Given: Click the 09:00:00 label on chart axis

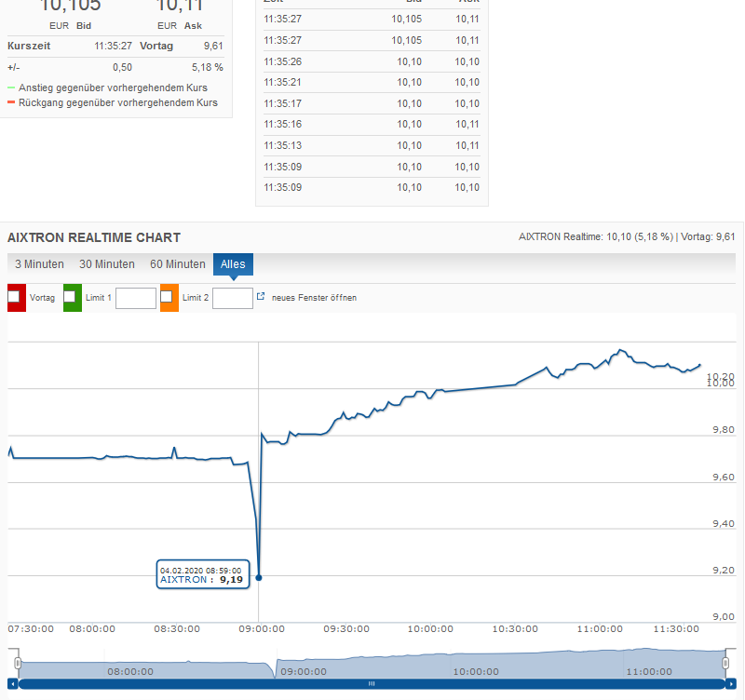Looking at the screenshot, I should (262, 628).
